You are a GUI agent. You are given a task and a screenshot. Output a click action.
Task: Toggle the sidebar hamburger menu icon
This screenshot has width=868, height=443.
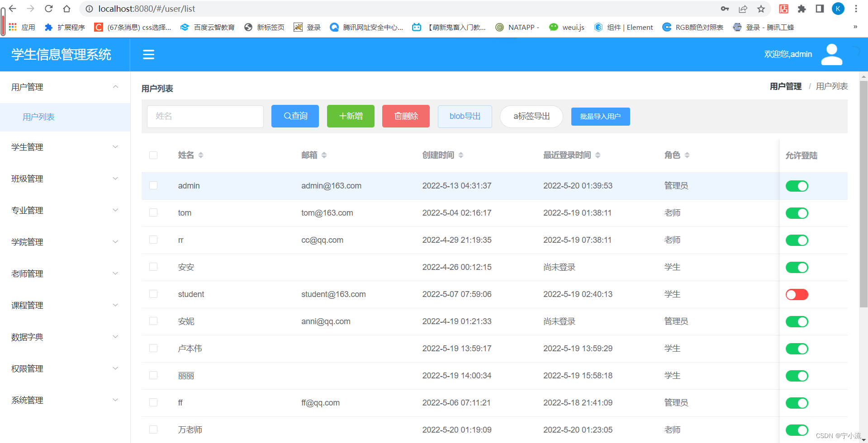(148, 55)
